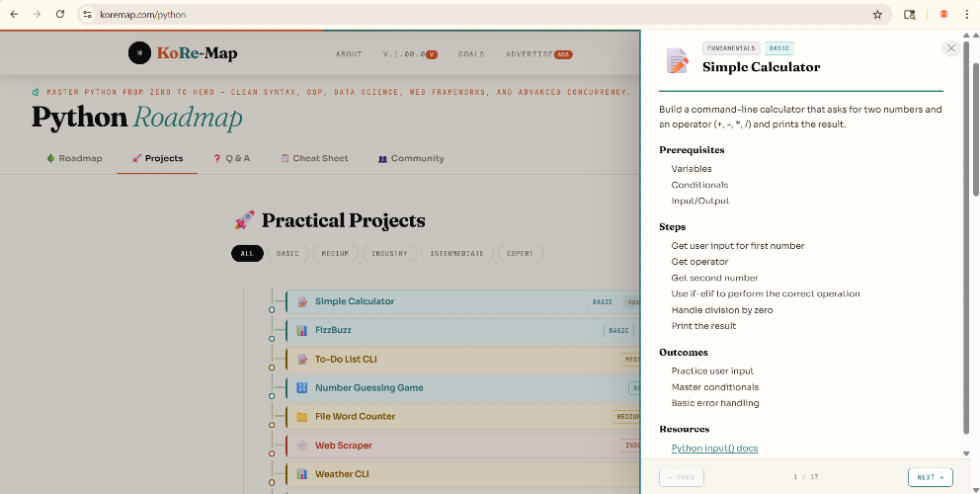Screen dimensions: 980x494
Task: Filter projects by MEDIUM chip
Action: [x=335, y=253]
